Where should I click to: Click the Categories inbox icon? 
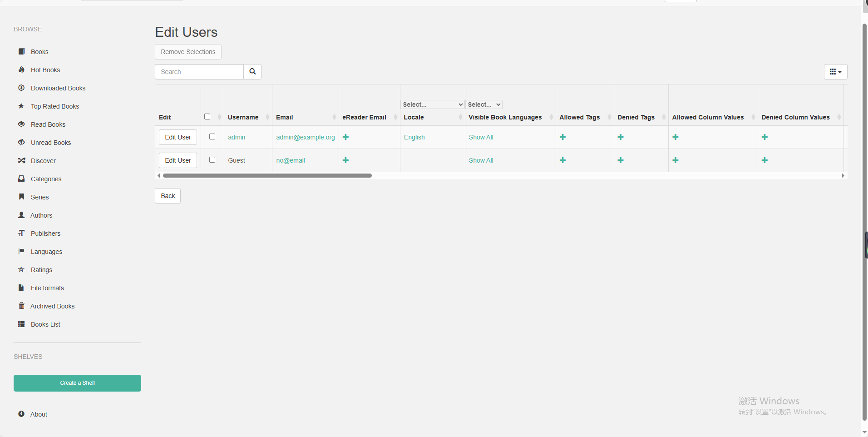pyautogui.click(x=21, y=179)
